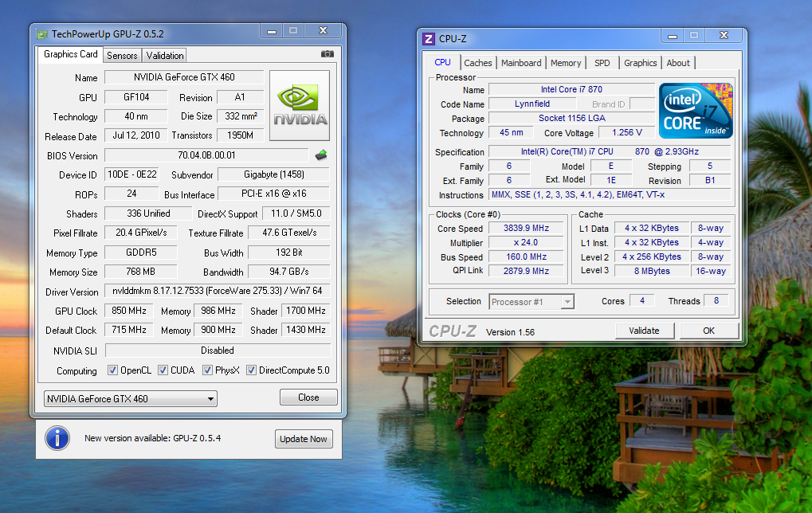Toggle the DirectCompute 5.0 checkbox

[x=252, y=370]
